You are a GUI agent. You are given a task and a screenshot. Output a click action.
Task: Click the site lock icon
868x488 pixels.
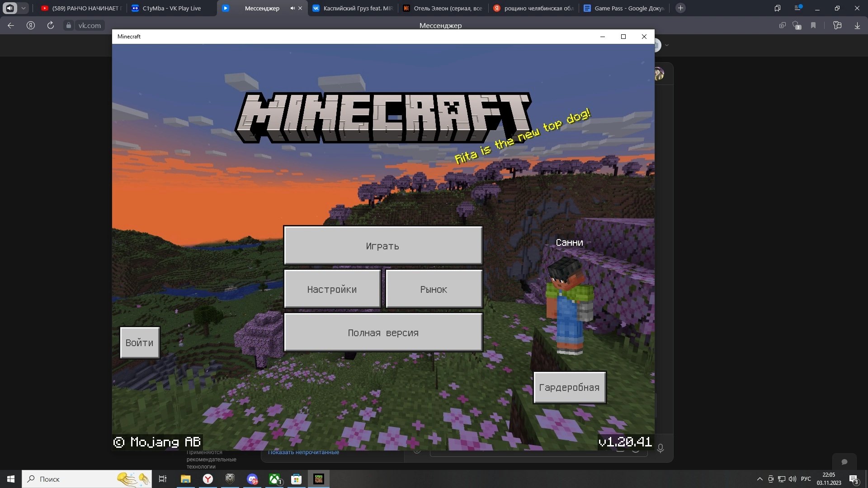(68, 26)
